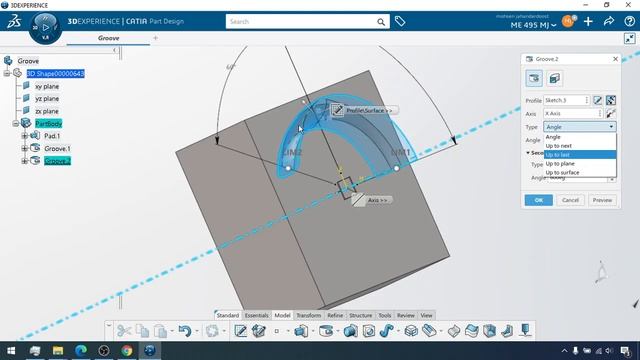Screen dimensions: 640x360
Task: Open the user profile avatar
Action: click(568, 21)
